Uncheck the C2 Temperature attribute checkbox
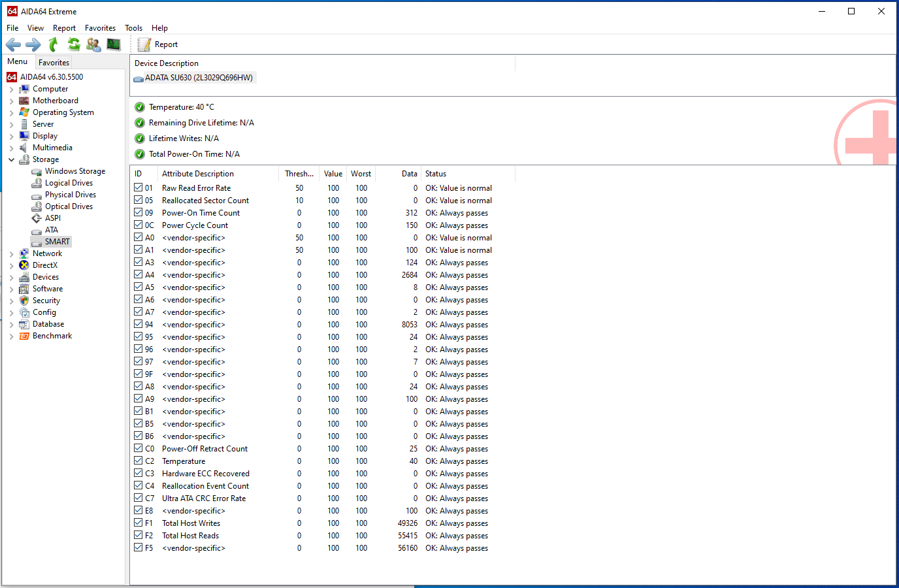This screenshot has width=899, height=588. [x=139, y=461]
